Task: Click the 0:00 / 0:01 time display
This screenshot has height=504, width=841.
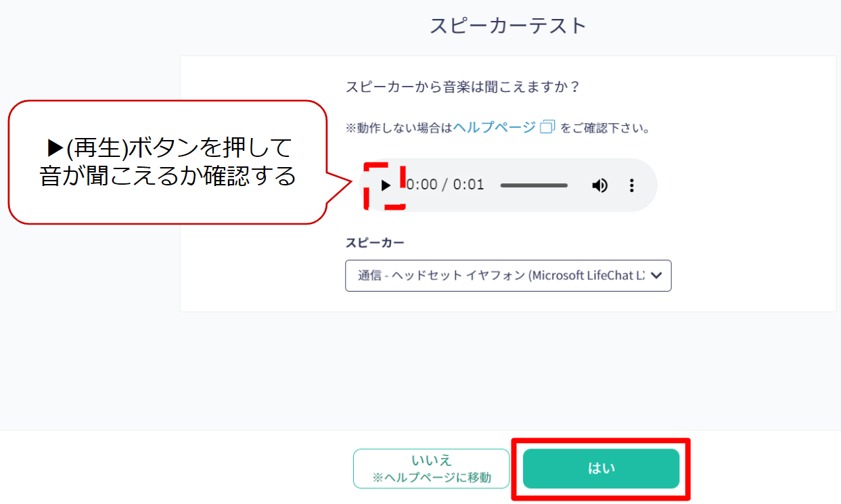Action: [x=445, y=185]
